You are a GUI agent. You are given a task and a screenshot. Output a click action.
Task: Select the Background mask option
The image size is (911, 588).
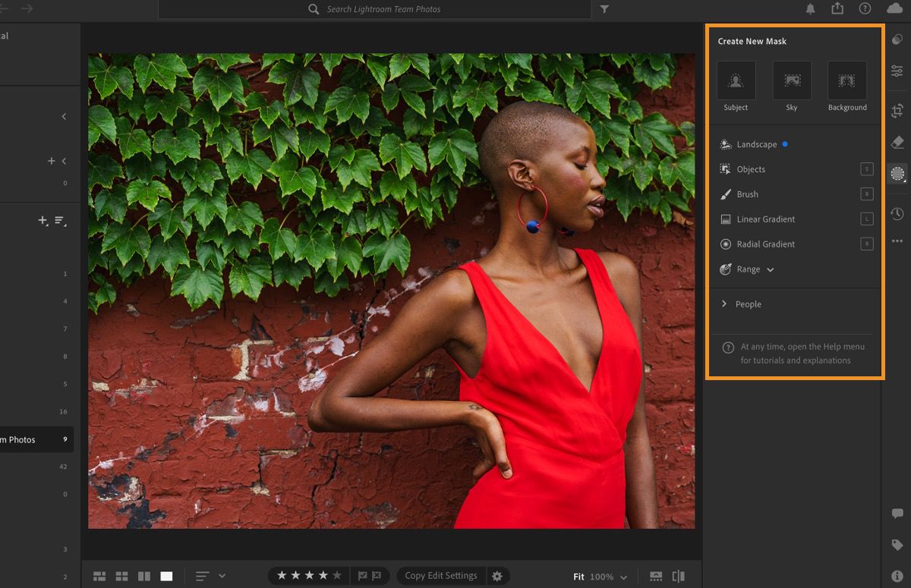tap(846, 81)
